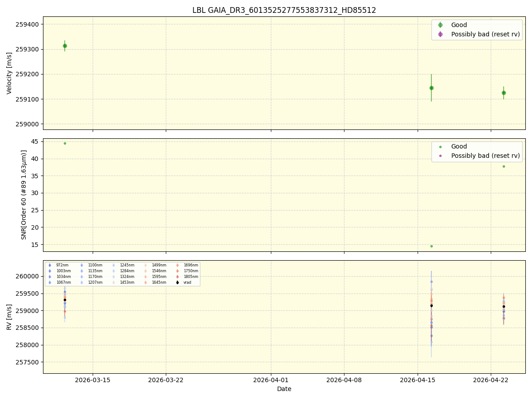The image size is (532, 399).
Task: Click the 1453nm marker in RV legend
Action: (113, 282)
